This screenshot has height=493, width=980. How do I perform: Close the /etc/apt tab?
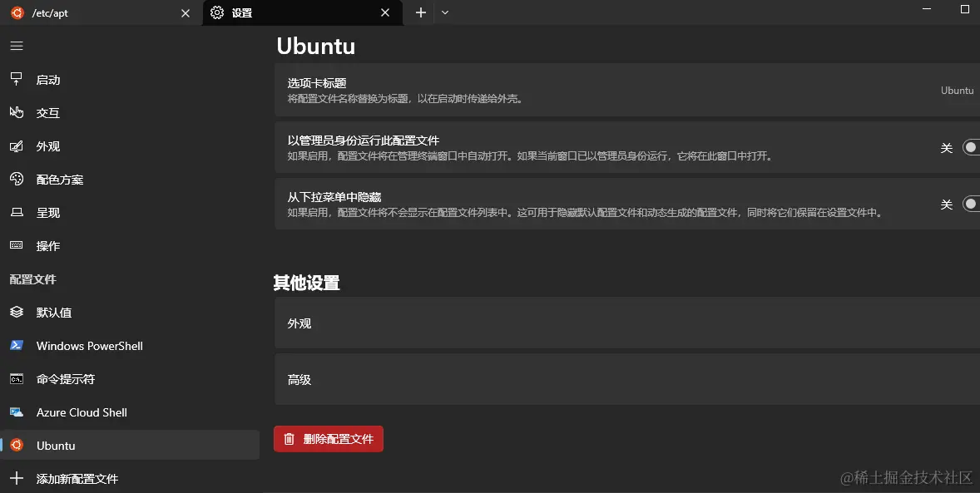(186, 13)
